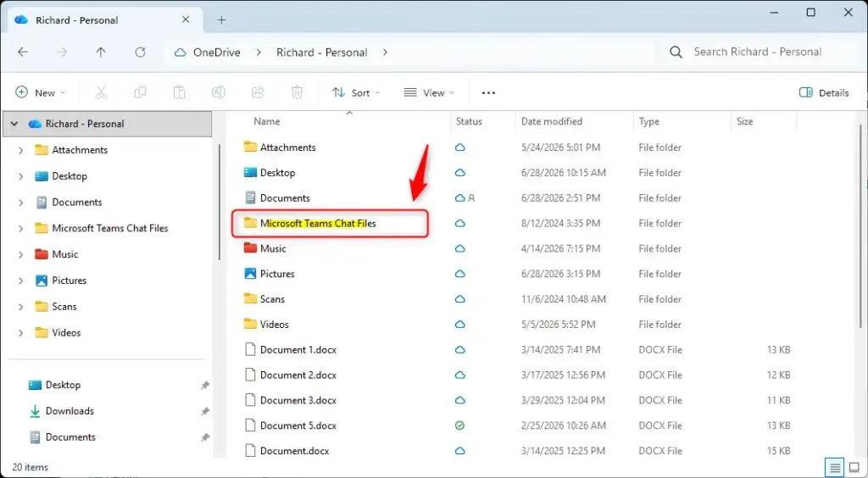The width and height of the screenshot is (868, 478).
Task: Sort by Name column header
Action: coord(267,121)
